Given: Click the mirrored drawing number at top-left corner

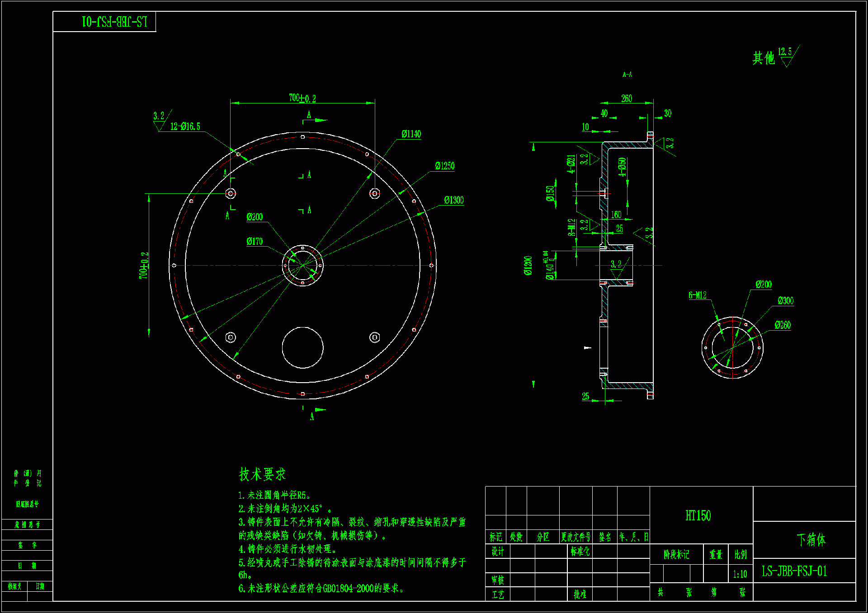Looking at the screenshot, I should (115, 22).
